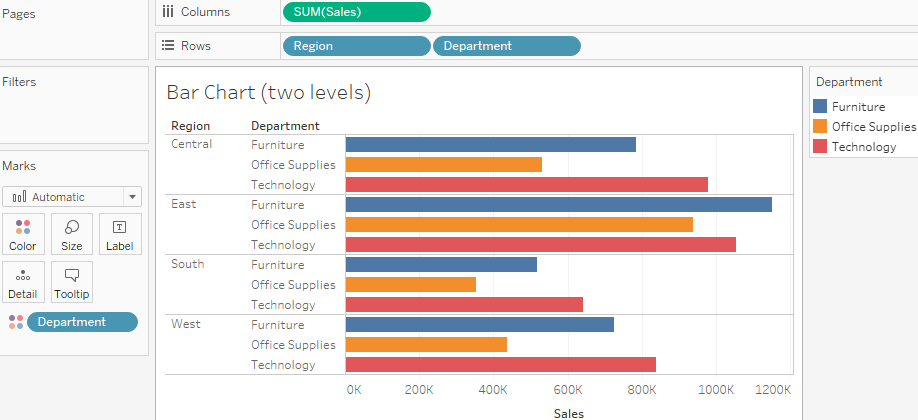Screen dimensions: 918x420
Task: Open the Label card in Marks
Action: coord(120,234)
